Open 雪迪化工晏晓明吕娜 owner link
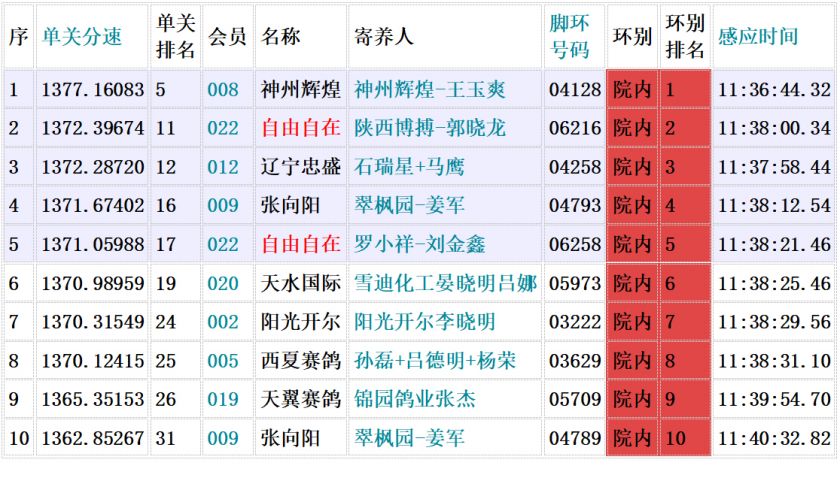Viewport: 840px width, 496px height. (x=445, y=283)
